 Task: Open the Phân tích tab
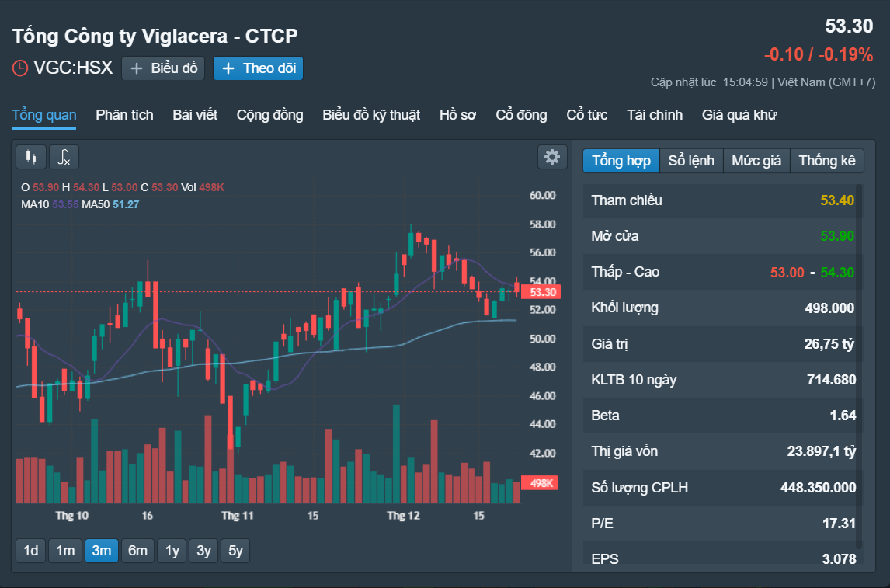click(124, 115)
